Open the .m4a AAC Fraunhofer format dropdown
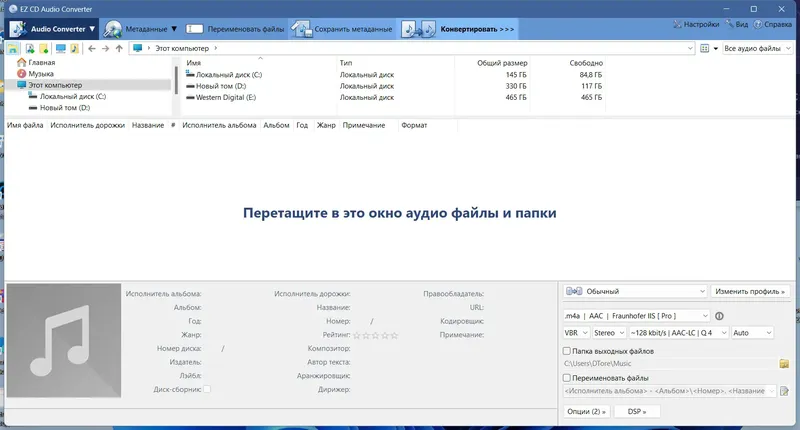The width and height of the screenshot is (800, 430). click(x=636, y=316)
